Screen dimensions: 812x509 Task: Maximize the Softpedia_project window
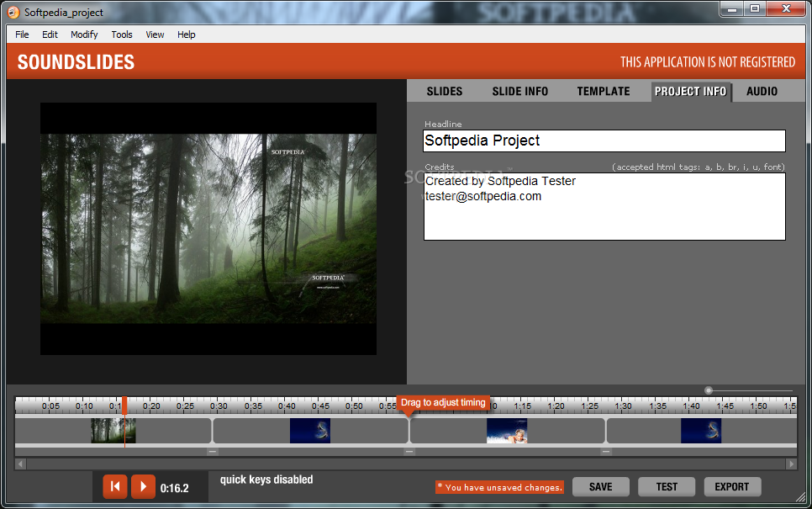(x=755, y=8)
